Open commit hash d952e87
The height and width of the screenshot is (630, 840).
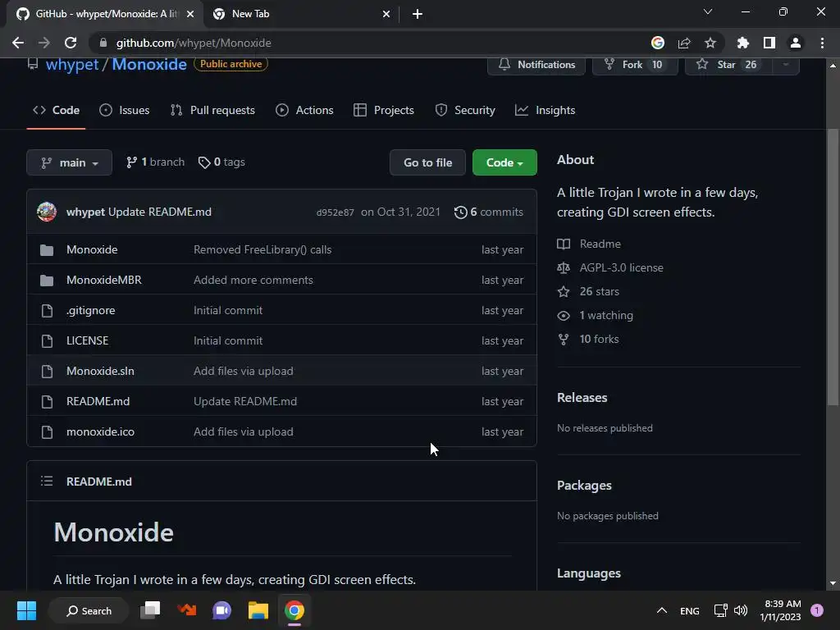tap(335, 212)
